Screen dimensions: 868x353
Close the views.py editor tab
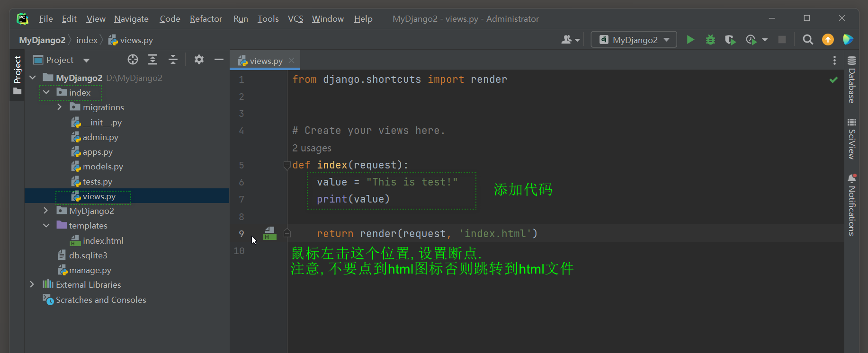point(291,61)
